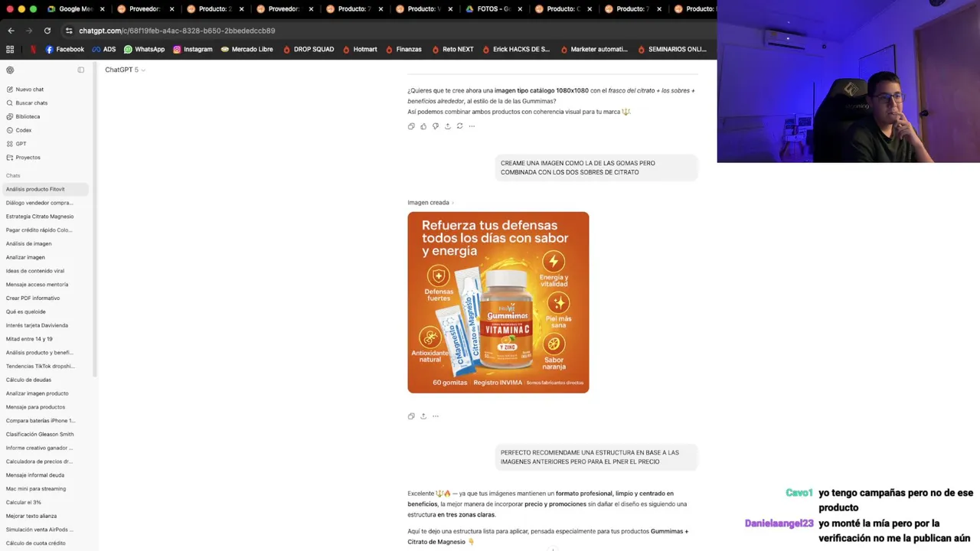Image resolution: width=980 pixels, height=551 pixels.
Task: Open Instagram bookmark
Action: 192,49
